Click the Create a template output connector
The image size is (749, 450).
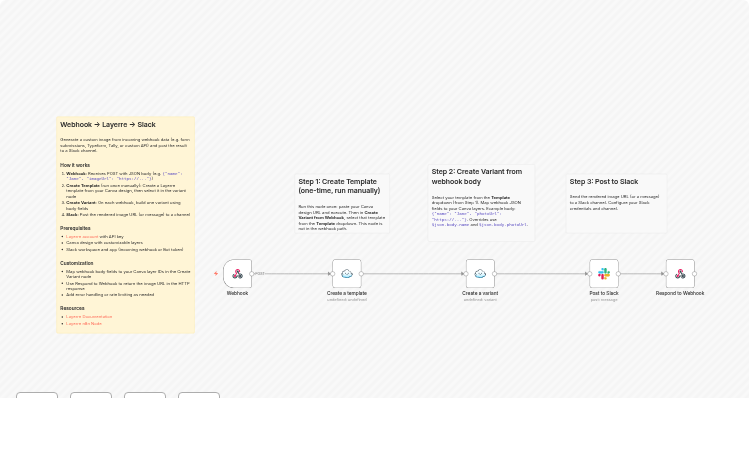361,274
